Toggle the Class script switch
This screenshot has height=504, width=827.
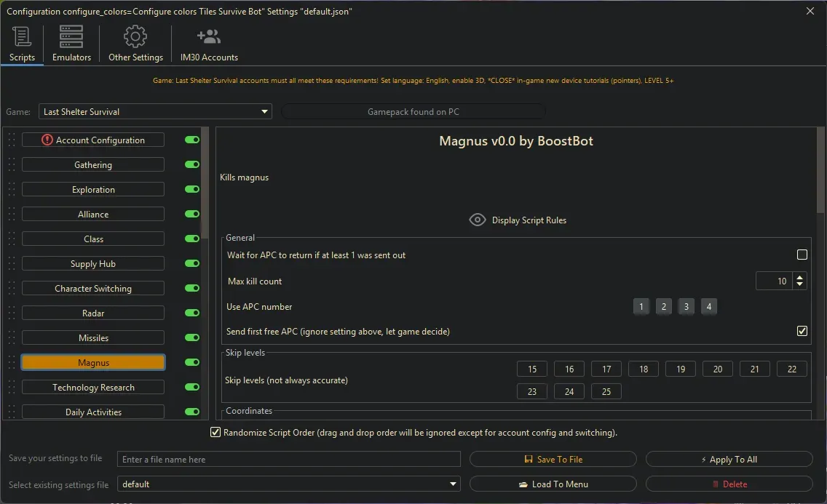pos(192,239)
